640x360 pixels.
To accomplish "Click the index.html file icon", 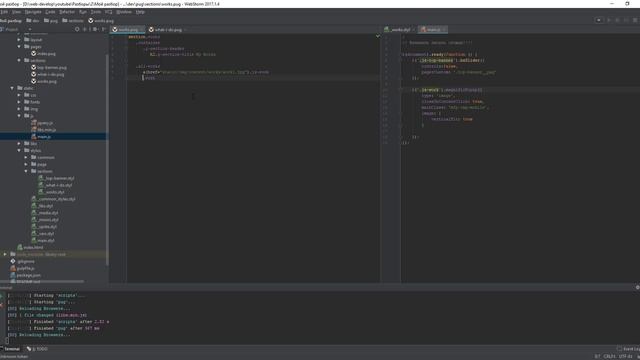I will pos(20,247).
